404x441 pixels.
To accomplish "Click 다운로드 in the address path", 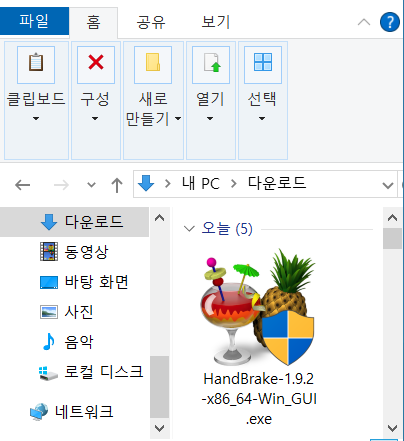I will [277, 183].
